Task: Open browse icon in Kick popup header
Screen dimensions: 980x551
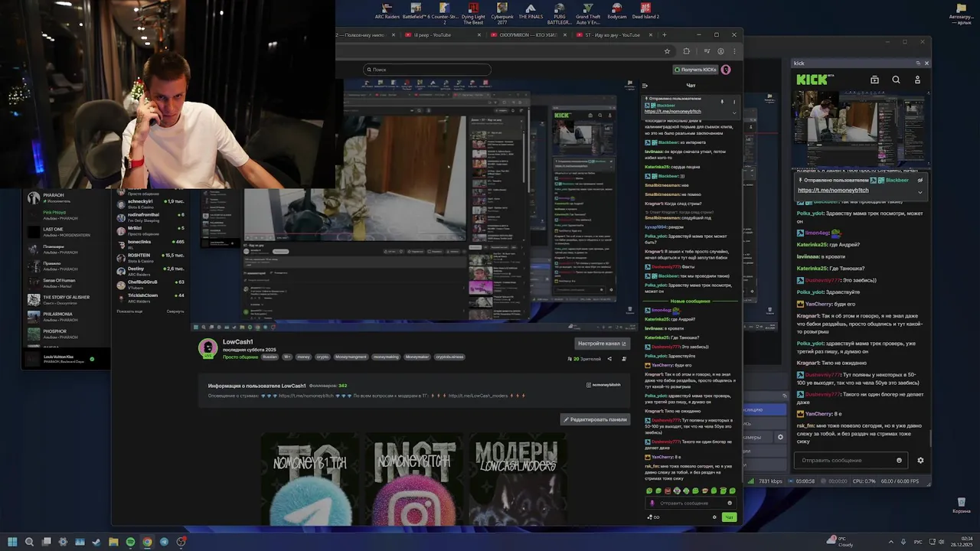Action: (x=874, y=80)
